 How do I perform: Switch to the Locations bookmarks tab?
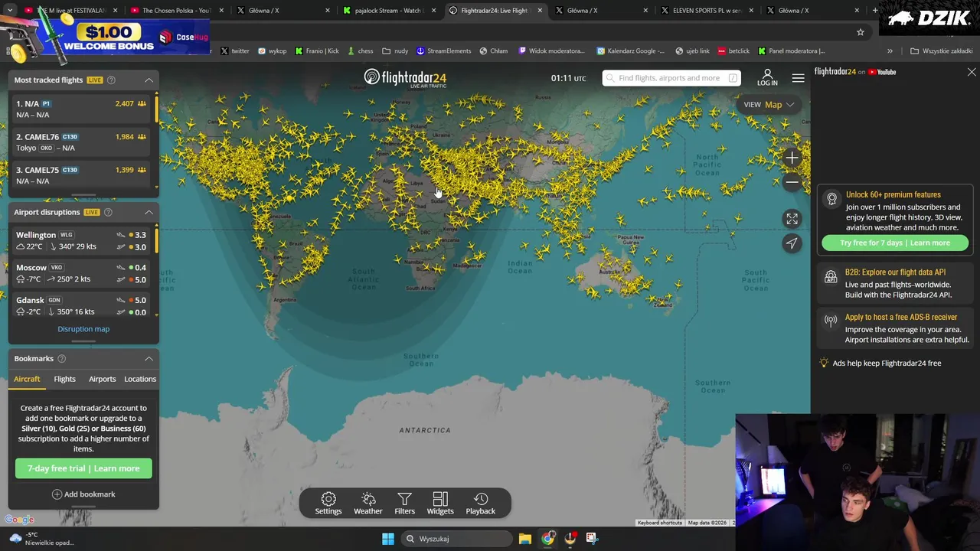tap(140, 379)
